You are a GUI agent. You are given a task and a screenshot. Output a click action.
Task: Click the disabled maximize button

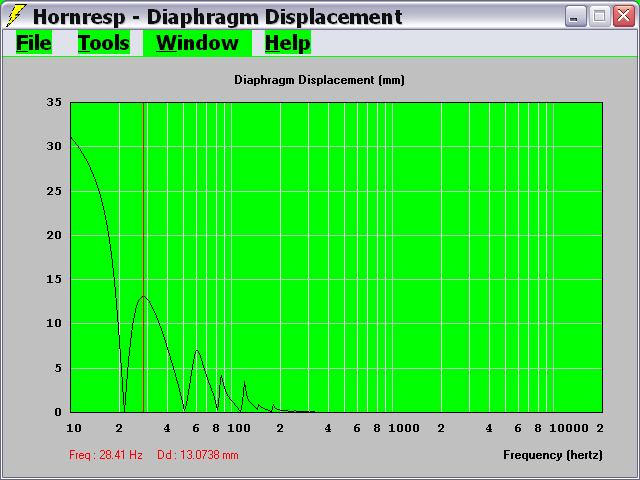599,17
